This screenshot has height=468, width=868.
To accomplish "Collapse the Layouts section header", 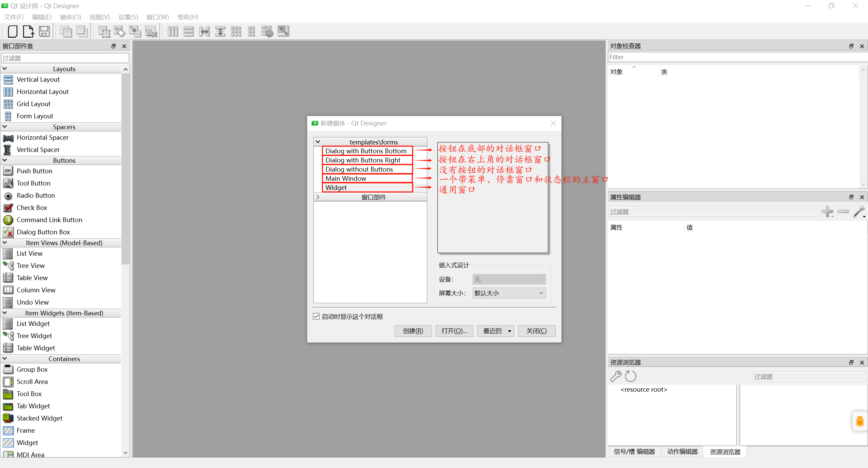I will coord(5,68).
